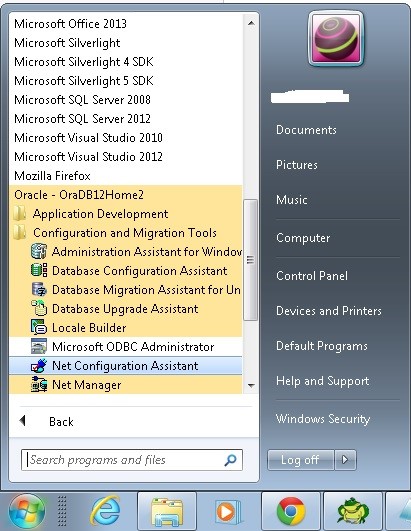Click the Application Development folder icon
Screen dimensions: 411x531
pos(20,214)
